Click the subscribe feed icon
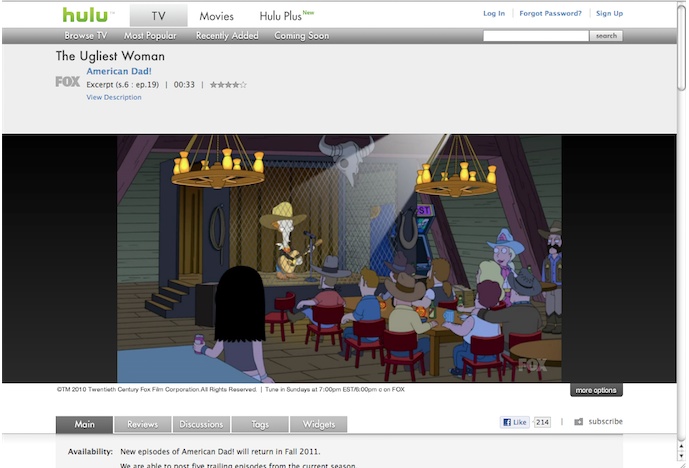 [x=578, y=422]
